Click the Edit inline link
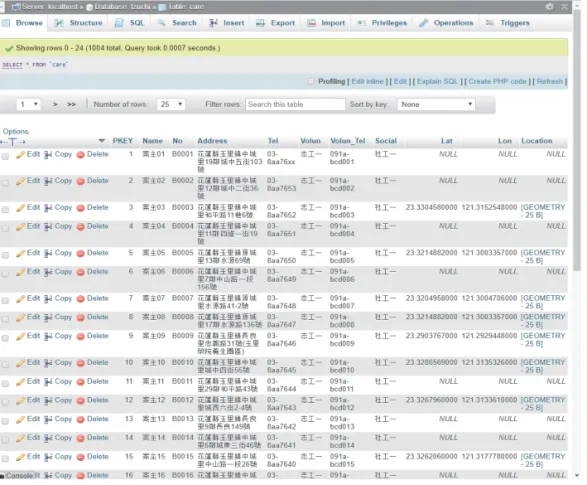 367,82
